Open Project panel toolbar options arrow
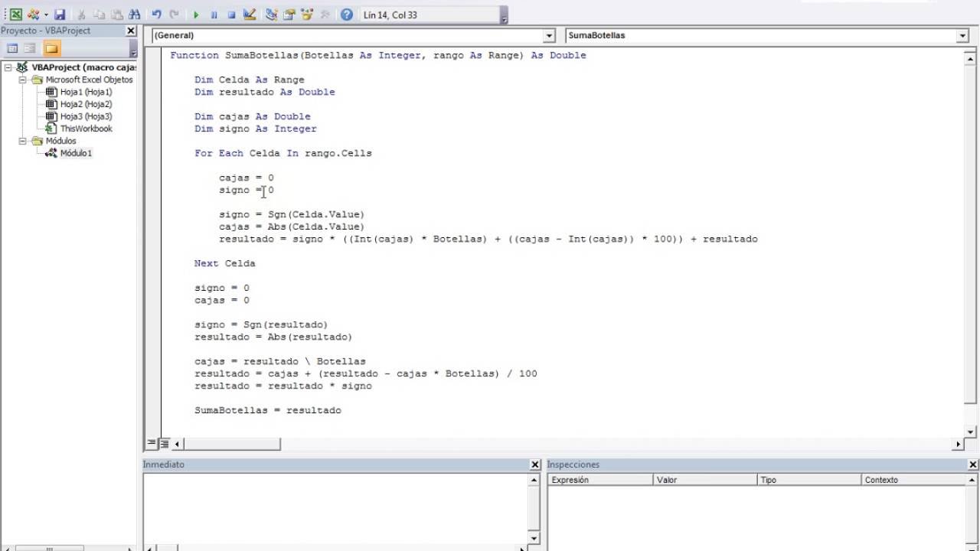The width and height of the screenshot is (980, 551). click(x=133, y=49)
